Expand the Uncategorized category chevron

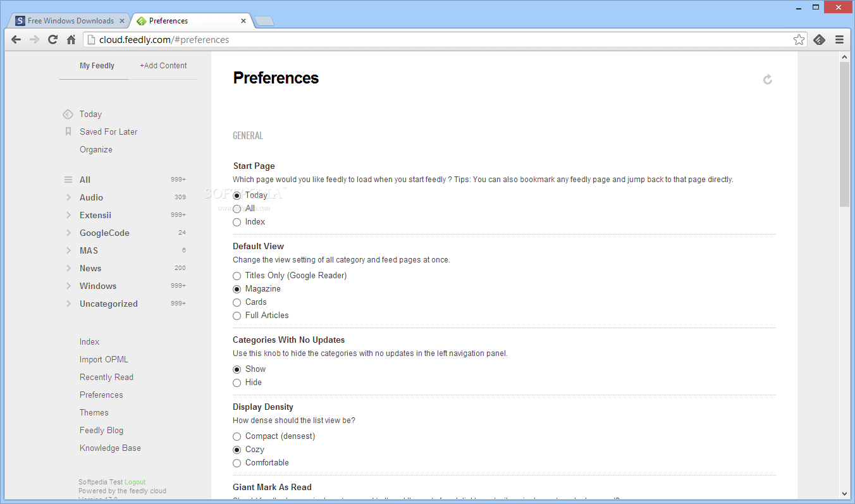coord(68,304)
